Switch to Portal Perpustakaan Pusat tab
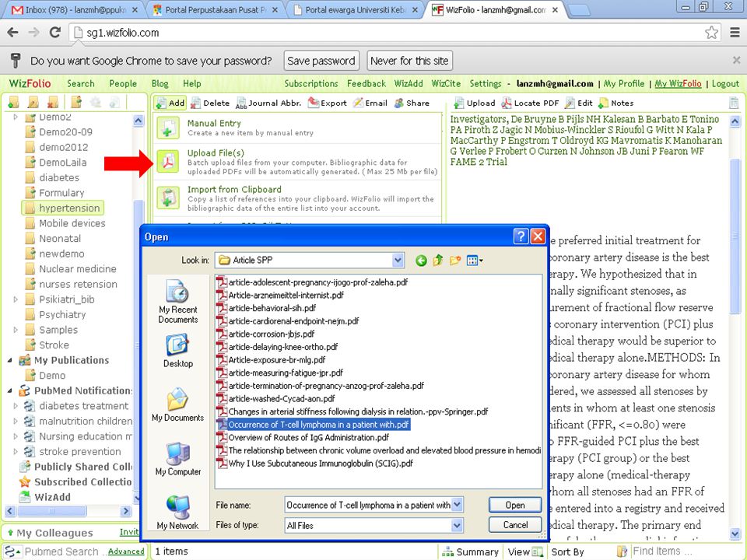Screen dimensions: 747x560 click(216, 9)
